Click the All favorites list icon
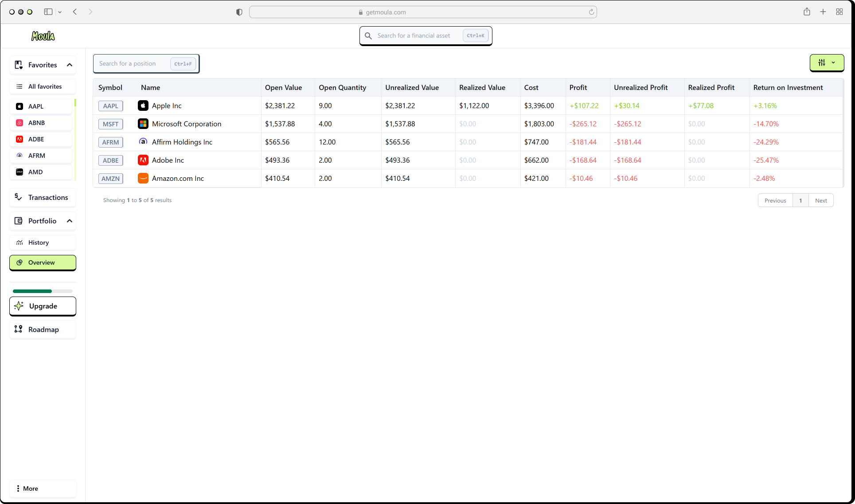Screen dimensions: 855x504 point(20,86)
